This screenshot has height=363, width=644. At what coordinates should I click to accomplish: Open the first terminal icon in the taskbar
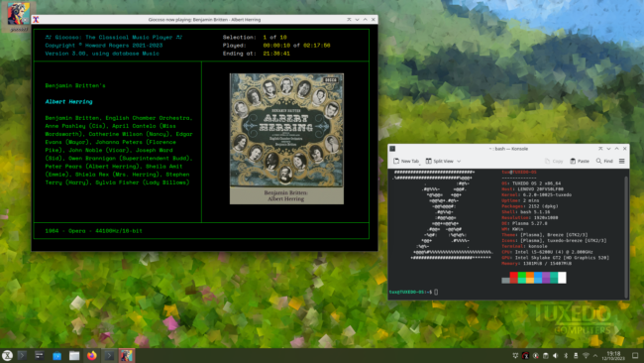click(22, 356)
